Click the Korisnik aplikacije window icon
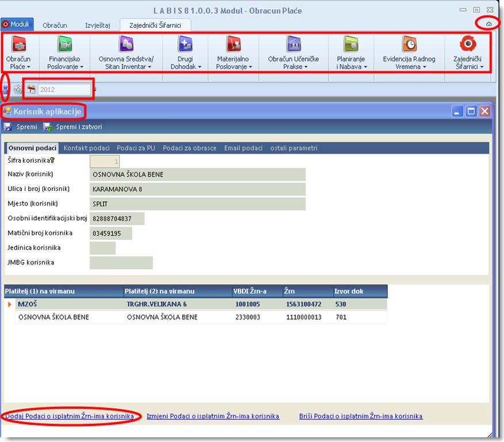 click(x=7, y=112)
